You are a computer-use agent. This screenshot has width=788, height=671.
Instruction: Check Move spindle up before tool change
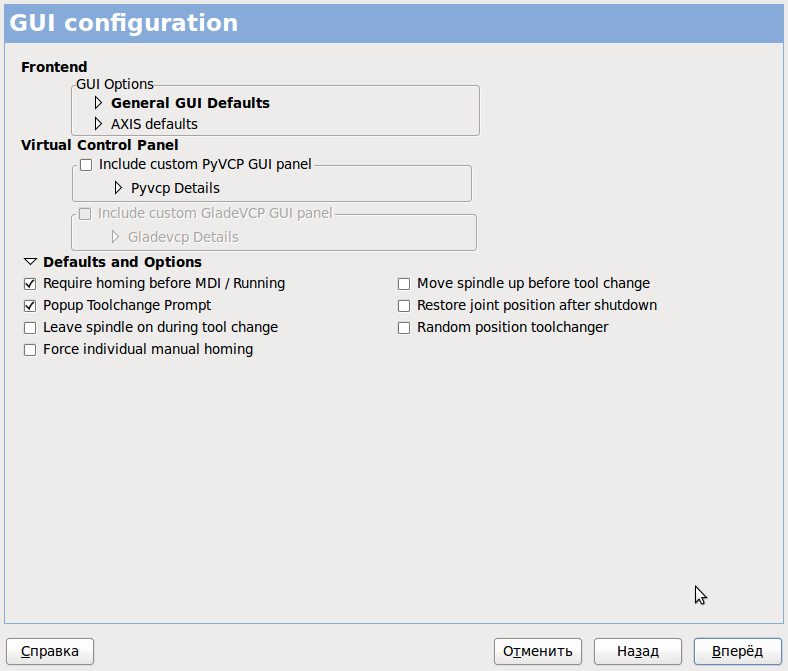(x=404, y=284)
